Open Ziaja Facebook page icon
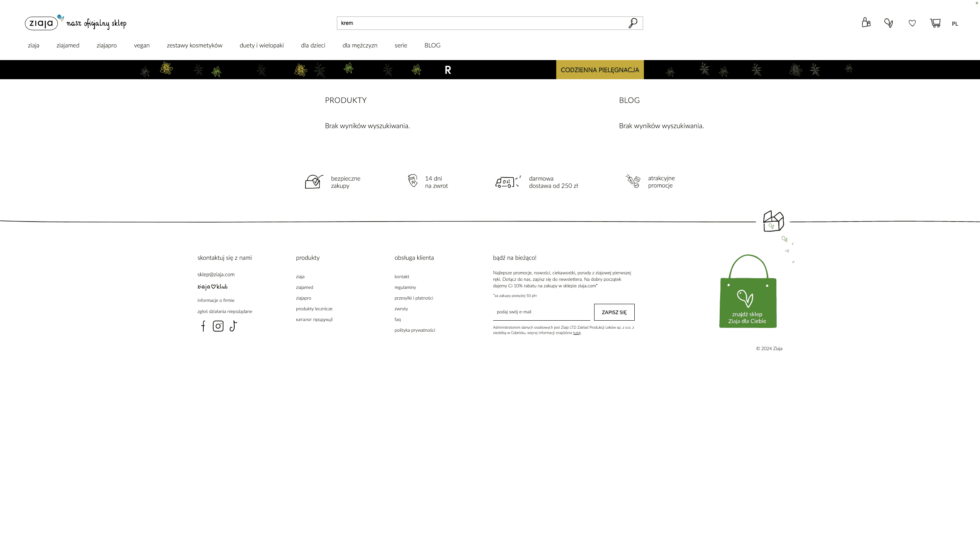The height and width of the screenshot is (551, 980). click(203, 326)
